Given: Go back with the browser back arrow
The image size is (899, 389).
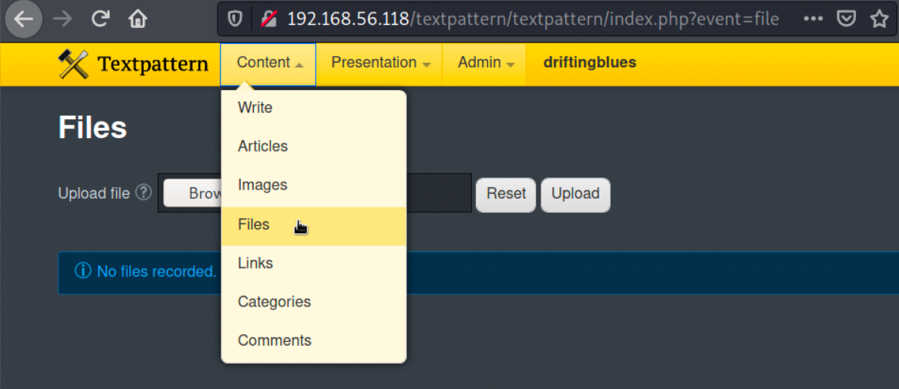Looking at the screenshot, I should point(24,20).
